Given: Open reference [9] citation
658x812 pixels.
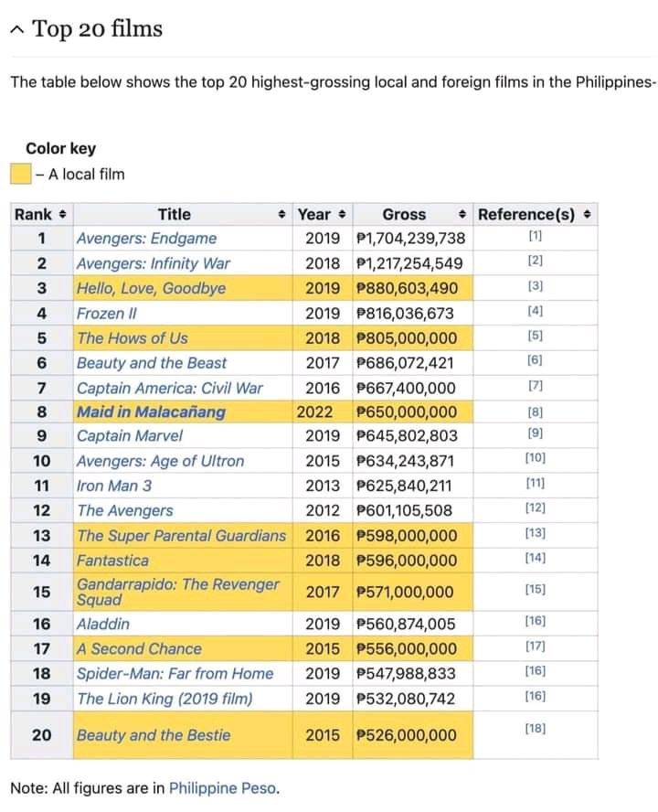Looking at the screenshot, I should coord(536,433).
